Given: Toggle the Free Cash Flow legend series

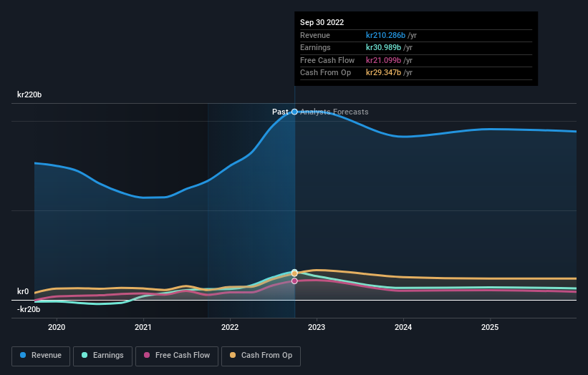Looking at the screenshot, I should pos(177,356).
